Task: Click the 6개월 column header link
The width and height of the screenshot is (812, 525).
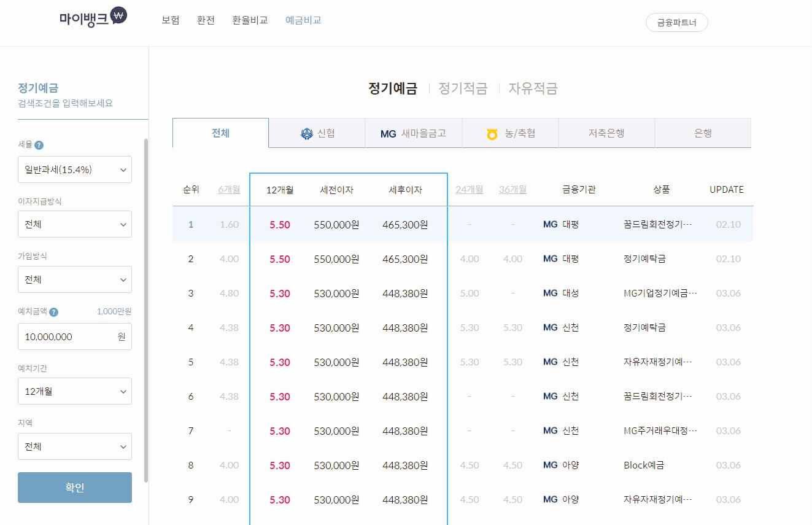Action: 230,190
